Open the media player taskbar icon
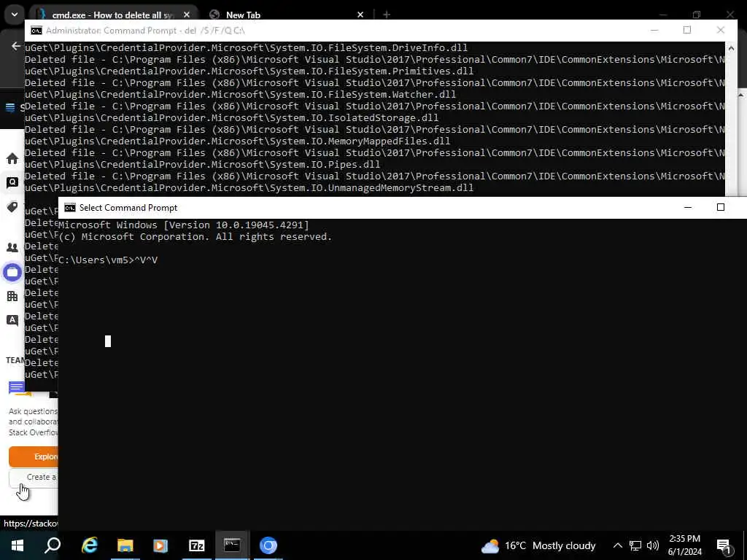 [160, 545]
